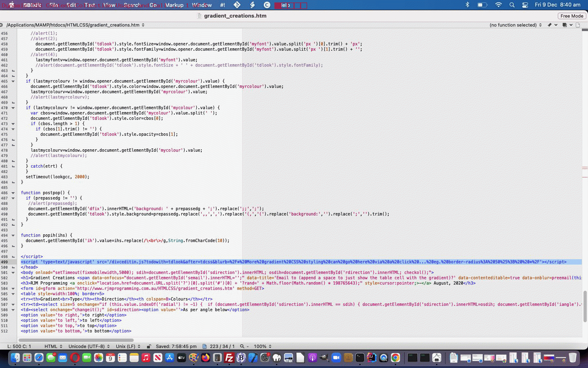Open the Window menu
588x368 pixels.
coord(202,5)
